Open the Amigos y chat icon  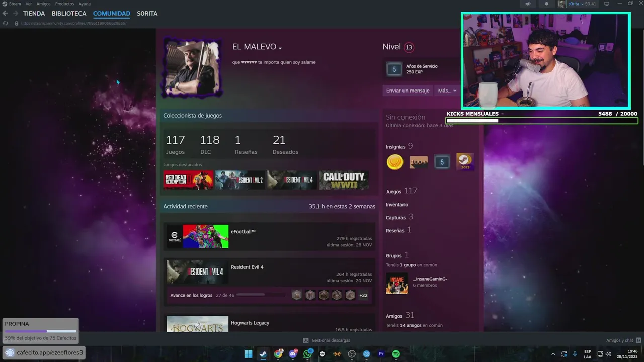(x=639, y=340)
